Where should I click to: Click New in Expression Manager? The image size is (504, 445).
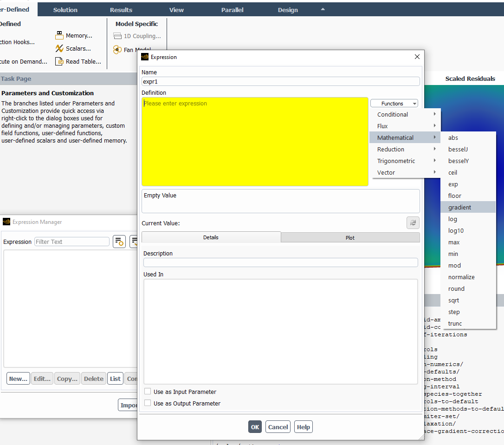tap(18, 379)
